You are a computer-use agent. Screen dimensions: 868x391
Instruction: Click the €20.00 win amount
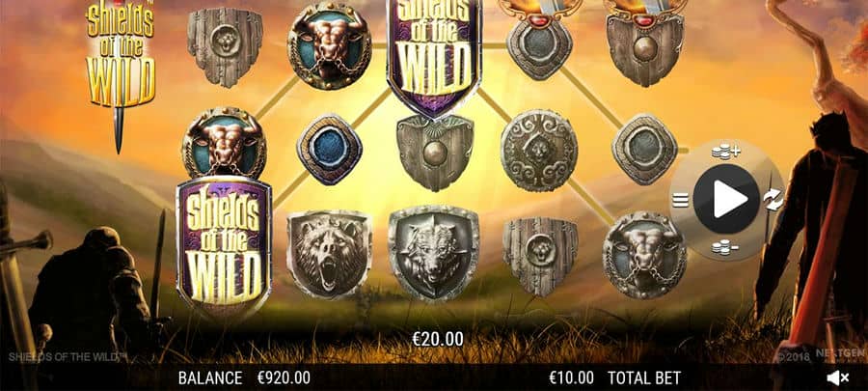[x=438, y=339]
